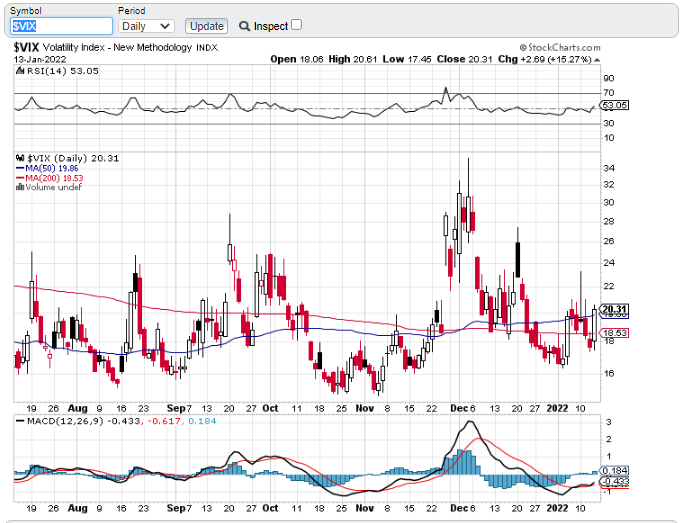Click the blue 0.184 histogram value in legend
Screen dimensions: 680x523
(202, 421)
